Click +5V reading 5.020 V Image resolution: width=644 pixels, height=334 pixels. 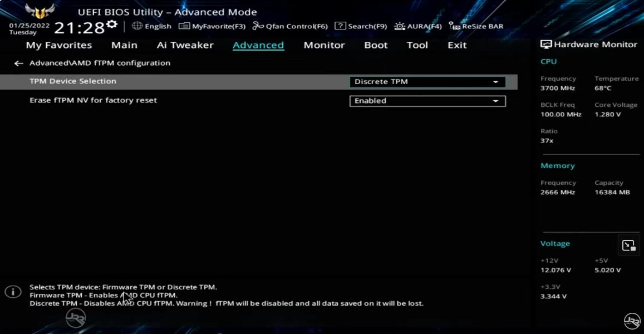[x=608, y=271]
